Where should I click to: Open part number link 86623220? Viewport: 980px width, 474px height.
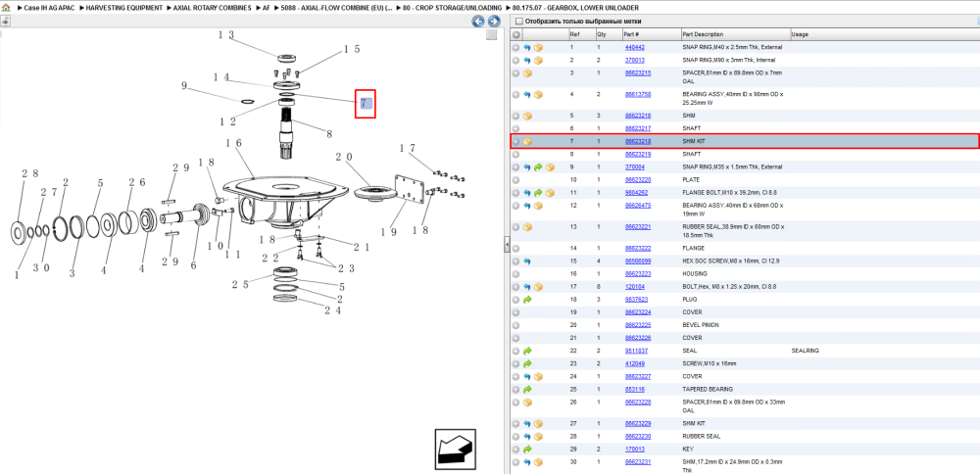638,180
